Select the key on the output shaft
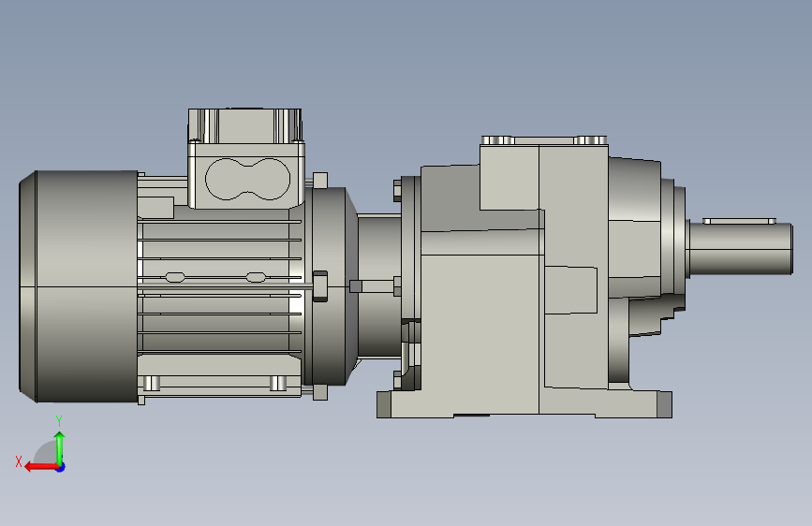 point(739,221)
